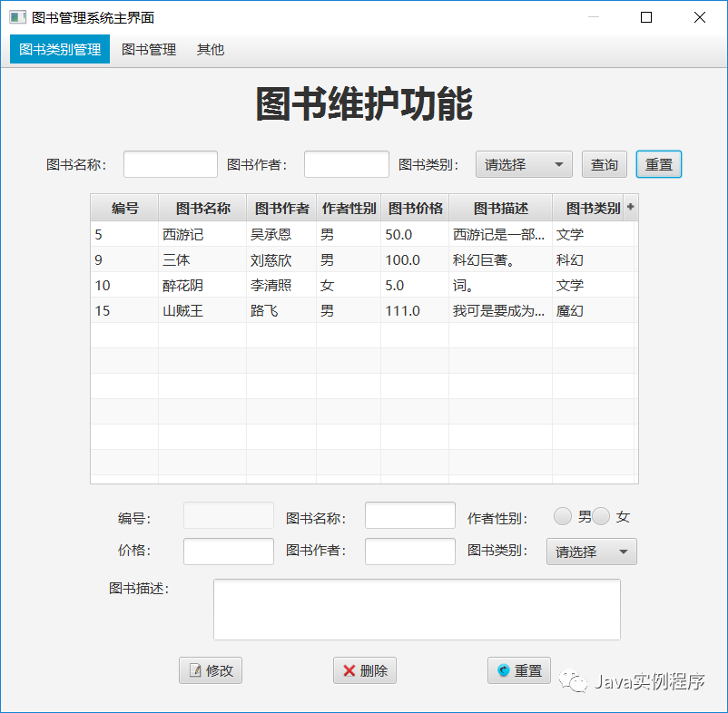
Task: Click the description cell 词。
Action: click(500, 286)
